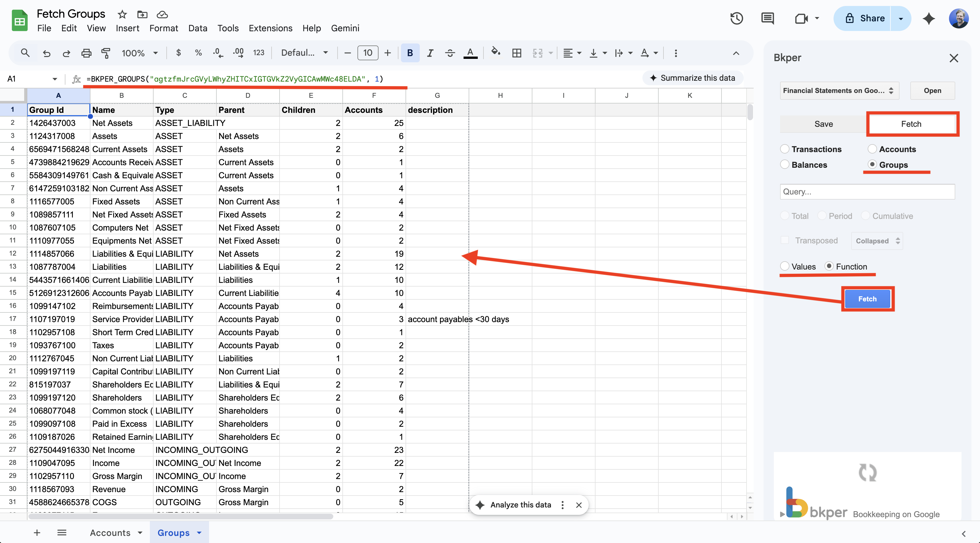The width and height of the screenshot is (980, 543).
Task: Switch to the Values option
Action: tap(785, 266)
